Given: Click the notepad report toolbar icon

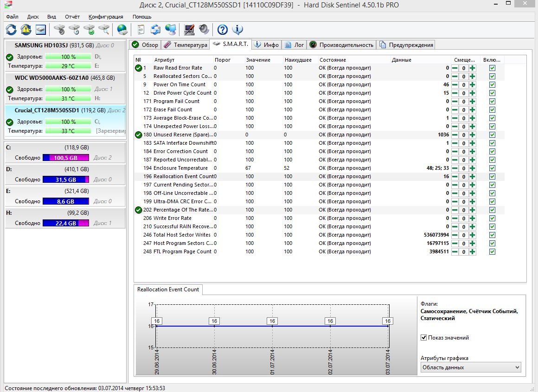Looking at the screenshot, I should (x=140, y=30).
